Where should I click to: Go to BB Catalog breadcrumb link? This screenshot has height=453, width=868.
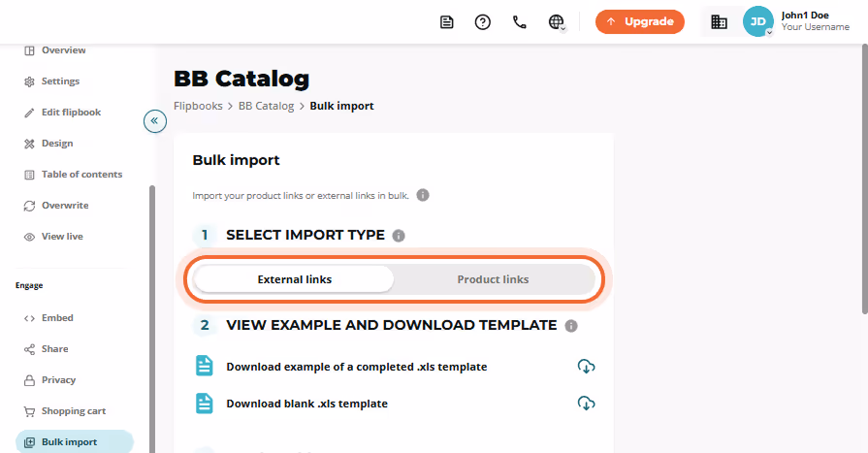coord(267,106)
